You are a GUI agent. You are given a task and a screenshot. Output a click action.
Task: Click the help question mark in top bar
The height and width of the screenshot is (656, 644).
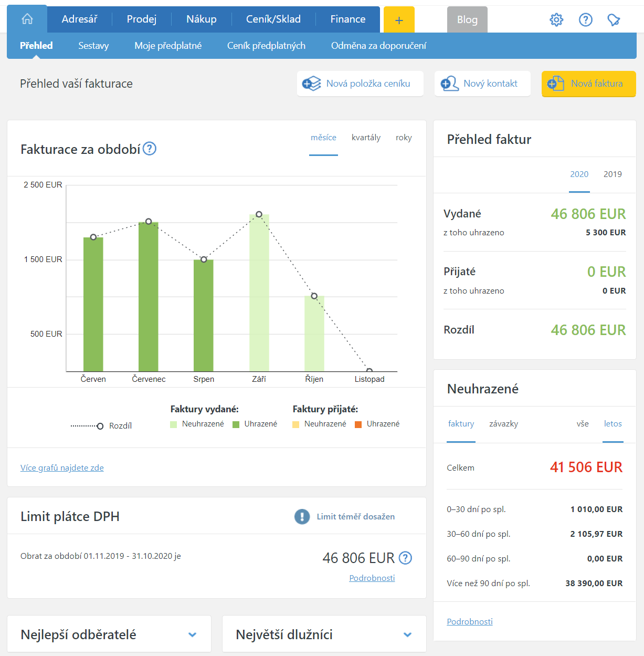click(x=585, y=20)
